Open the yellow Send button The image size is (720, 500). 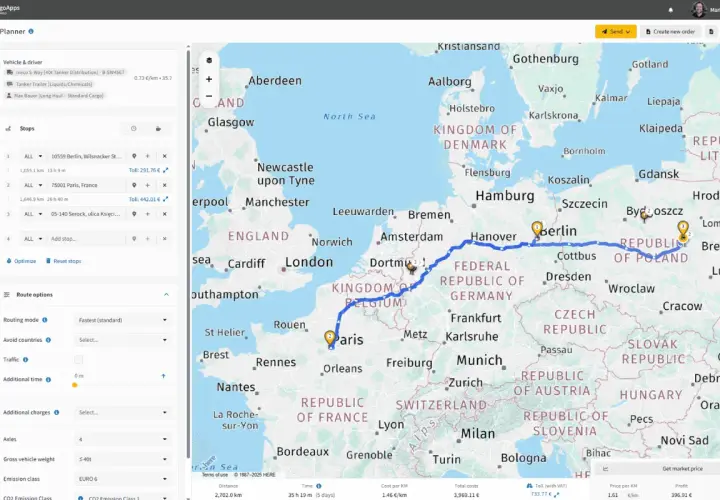click(616, 32)
